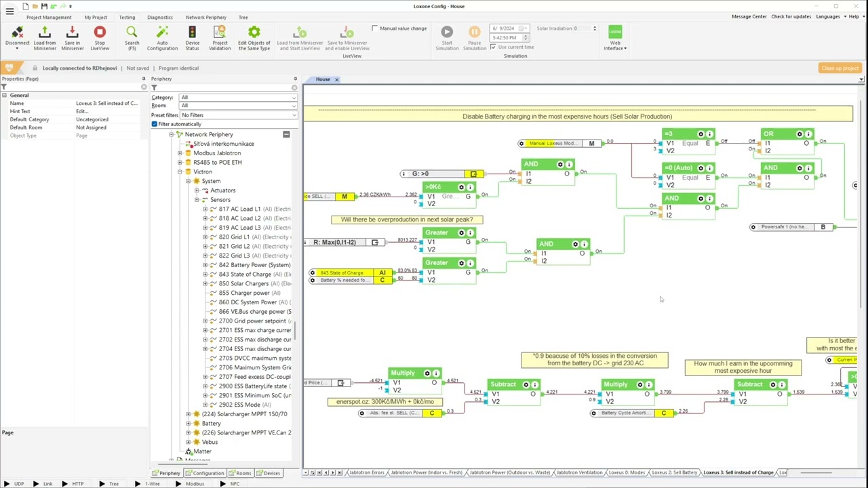The height and width of the screenshot is (488, 868).
Task: Collapse the Sensors node
Action: [x=197, y=200]
